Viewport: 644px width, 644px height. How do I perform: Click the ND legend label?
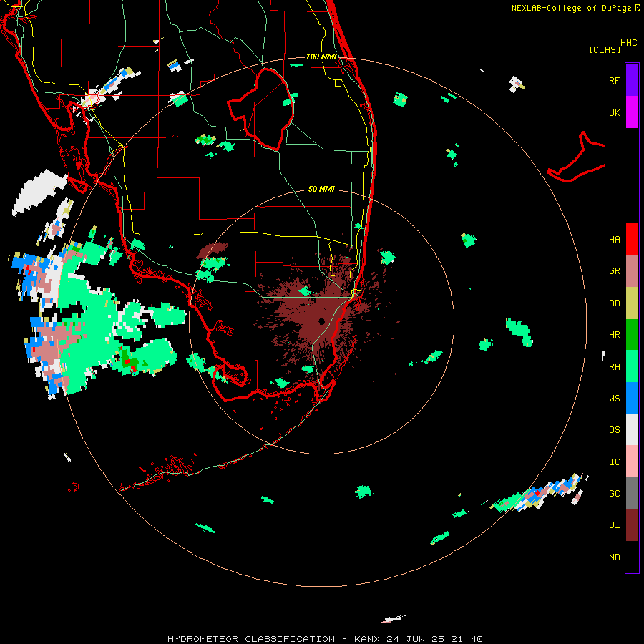[614, 557]
